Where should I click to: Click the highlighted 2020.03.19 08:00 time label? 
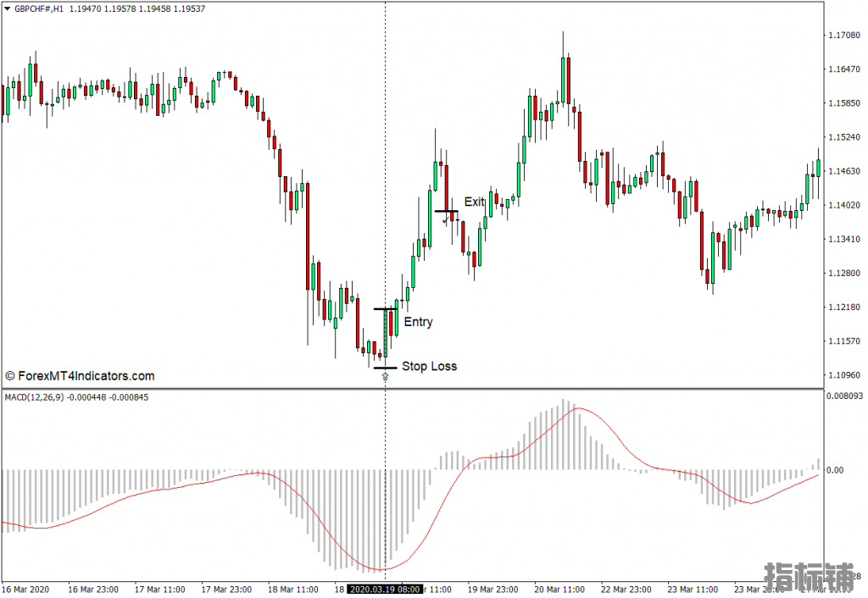(386, 590)
